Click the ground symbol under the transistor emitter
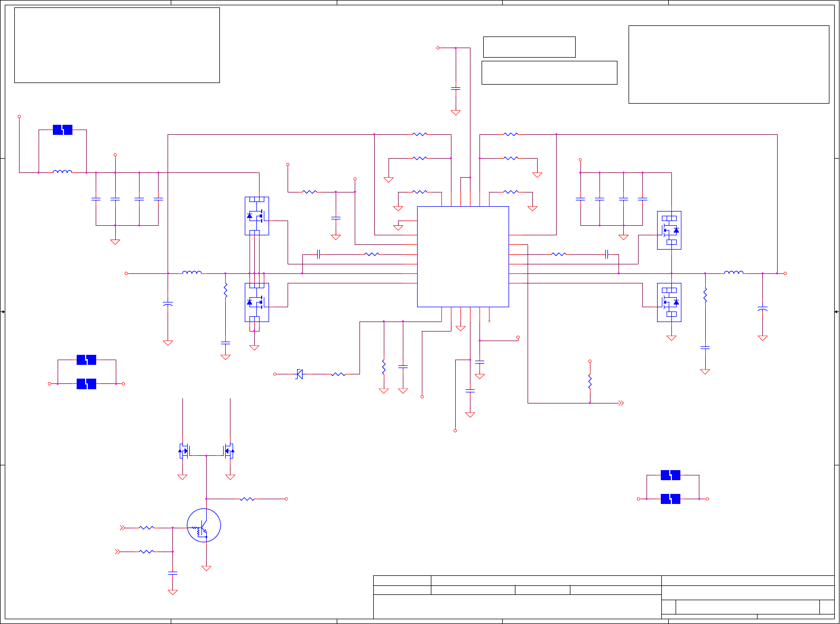Viewport: 840px width, 624px height. coord(206,568)
